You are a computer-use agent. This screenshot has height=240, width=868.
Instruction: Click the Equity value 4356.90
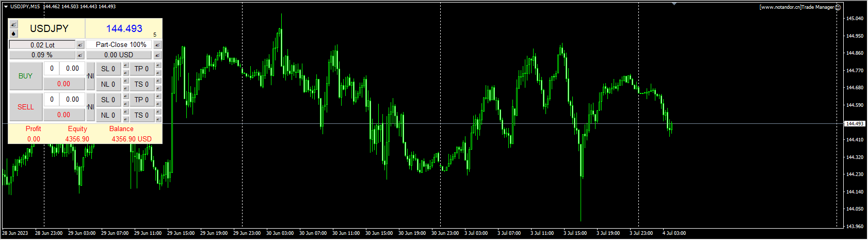click(x=77, y=139)
